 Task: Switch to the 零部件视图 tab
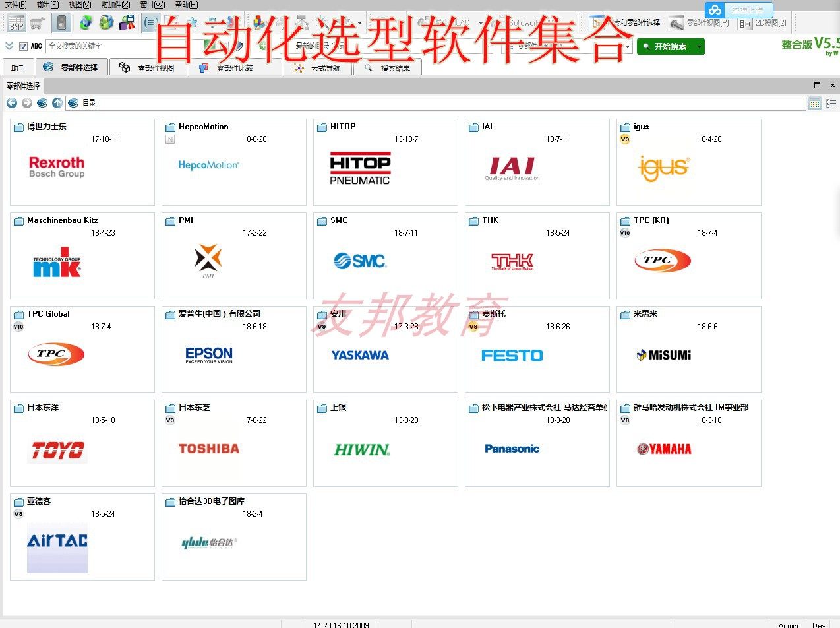pos(148,67)
